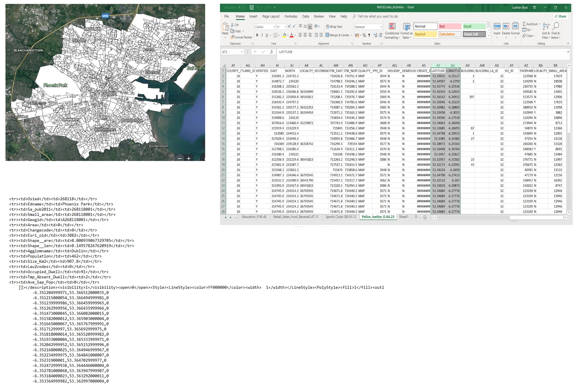
Task: Toggle Bold formatting
Action: (257, 35)
